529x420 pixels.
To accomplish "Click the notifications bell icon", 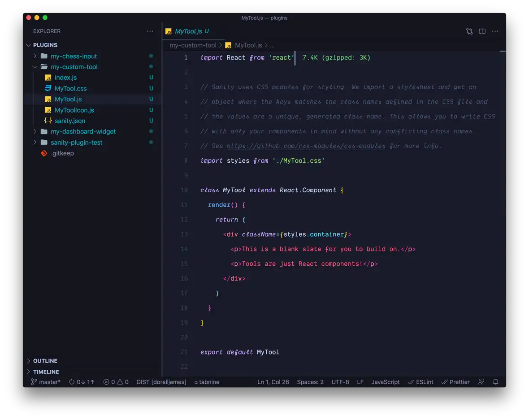I will point(495,382).
